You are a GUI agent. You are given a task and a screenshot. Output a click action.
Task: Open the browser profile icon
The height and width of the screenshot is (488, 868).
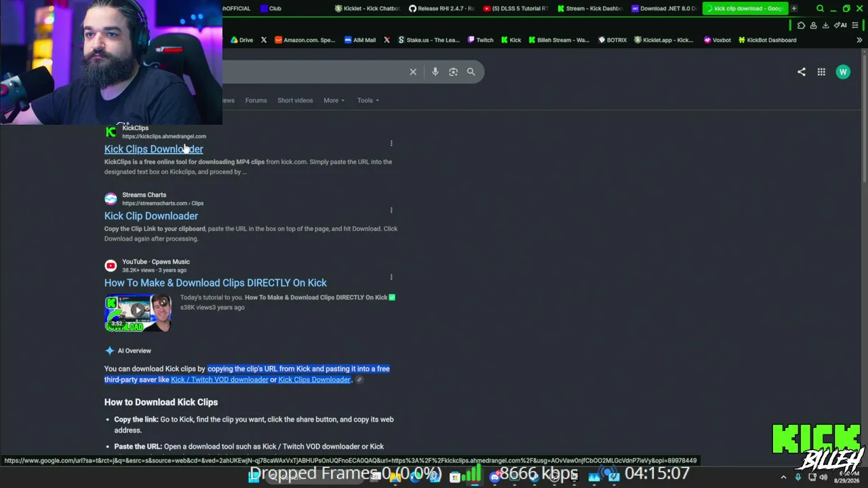[x=813, y=25]
